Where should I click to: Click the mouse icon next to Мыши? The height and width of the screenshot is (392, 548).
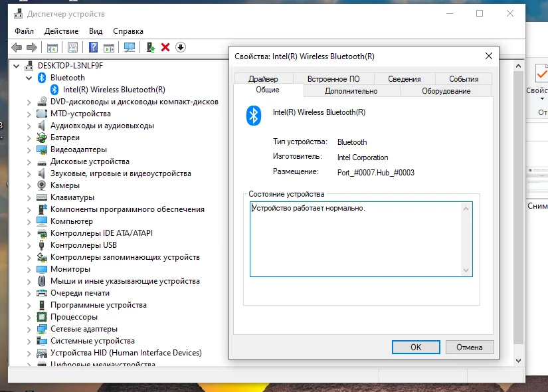[42, 281]
